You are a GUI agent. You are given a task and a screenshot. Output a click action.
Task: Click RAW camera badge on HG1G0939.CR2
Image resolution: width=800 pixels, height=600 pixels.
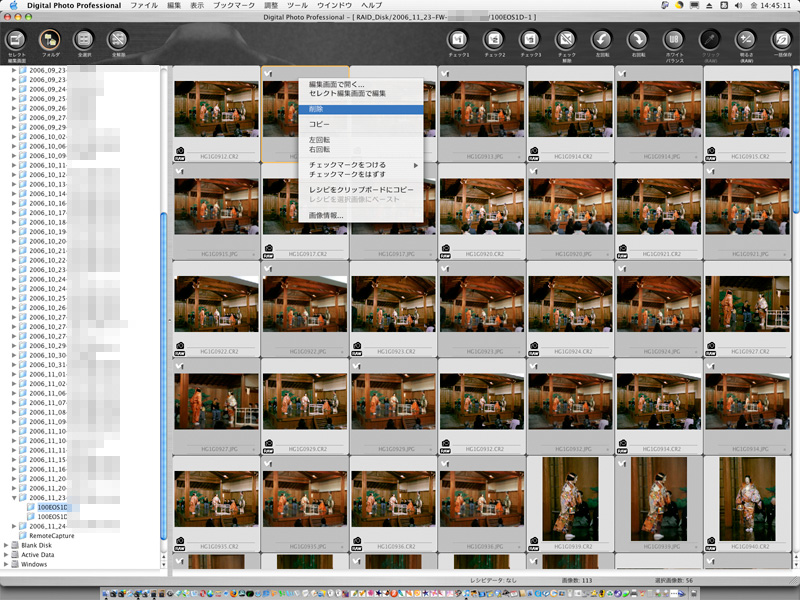534,544
